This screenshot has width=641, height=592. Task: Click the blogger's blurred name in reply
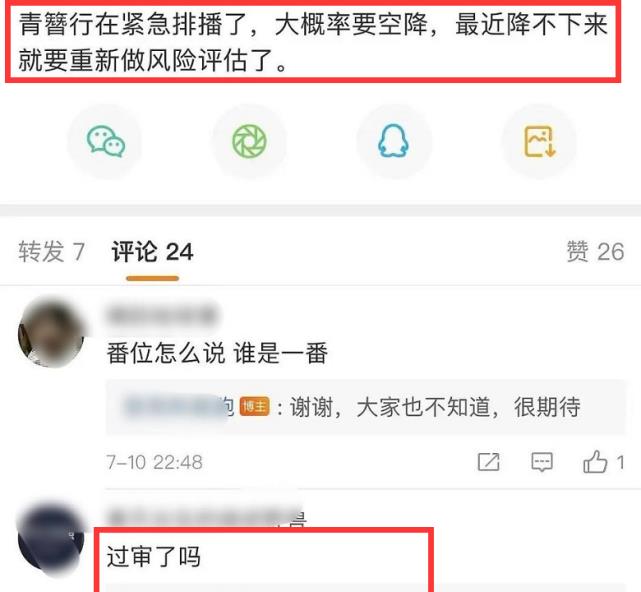(x=178, y=406)
